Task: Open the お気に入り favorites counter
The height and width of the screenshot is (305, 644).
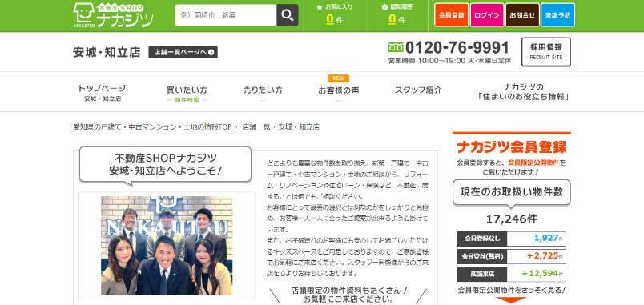Action: click(334, 14)
